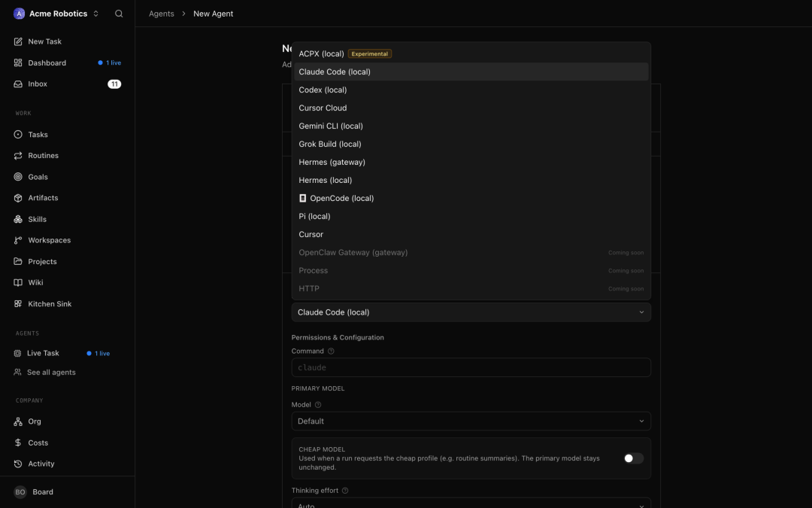Open Org via its hierarchy icon

18,421
